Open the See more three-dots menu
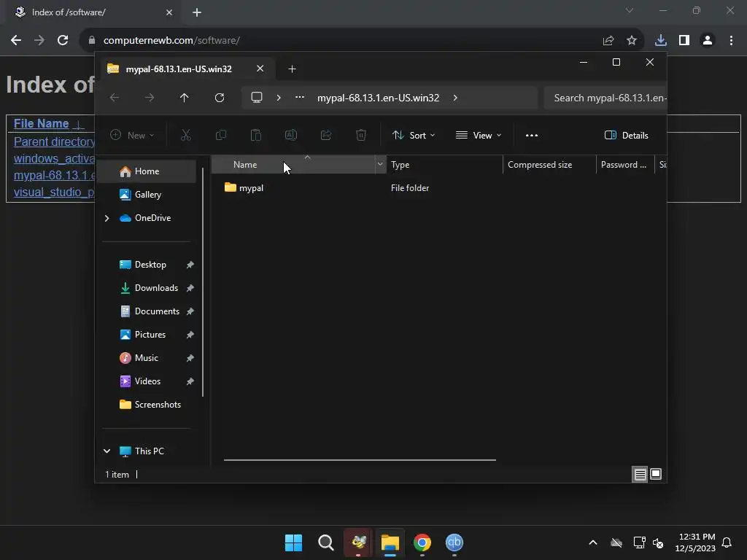This screenshot has height=560, width=747. pyautogui.click(x=532, y=135)
